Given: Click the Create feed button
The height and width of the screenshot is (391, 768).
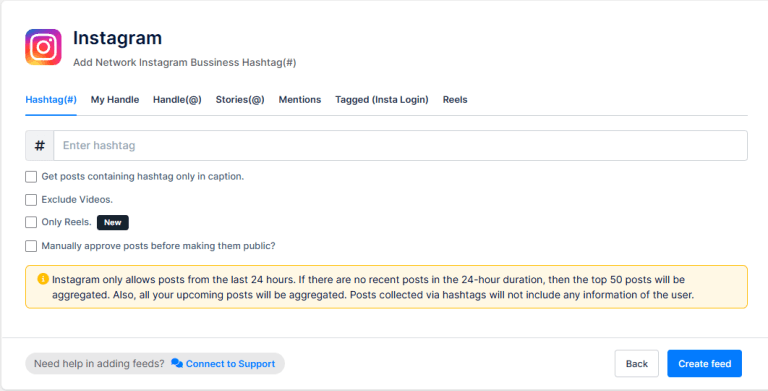Looking at the screenshot, I should [704, 364].
